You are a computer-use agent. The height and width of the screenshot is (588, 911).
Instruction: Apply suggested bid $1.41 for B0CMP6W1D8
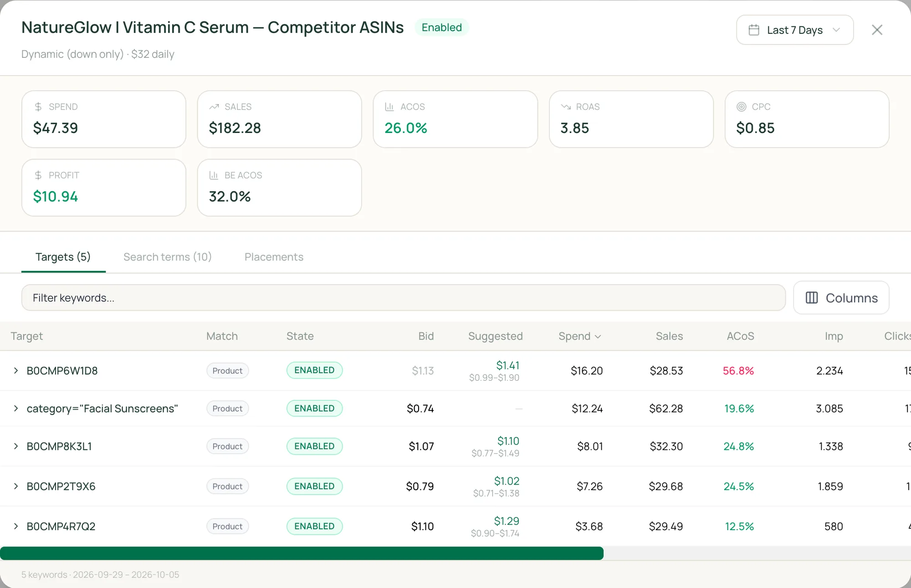click(507, 365)
